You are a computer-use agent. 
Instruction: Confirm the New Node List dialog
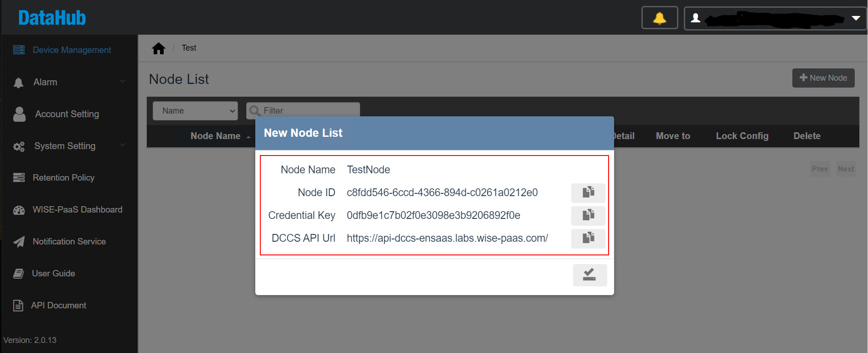click(589, 275)
